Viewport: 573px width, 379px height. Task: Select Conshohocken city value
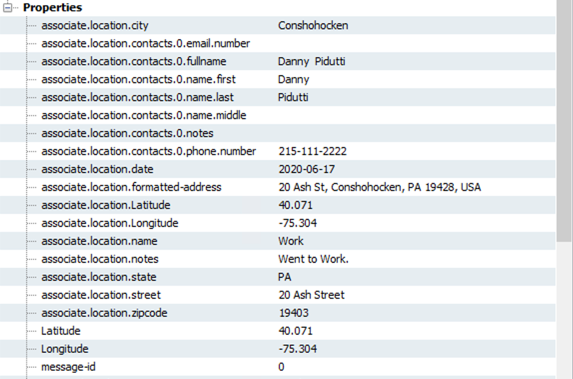tap(313, 25)
